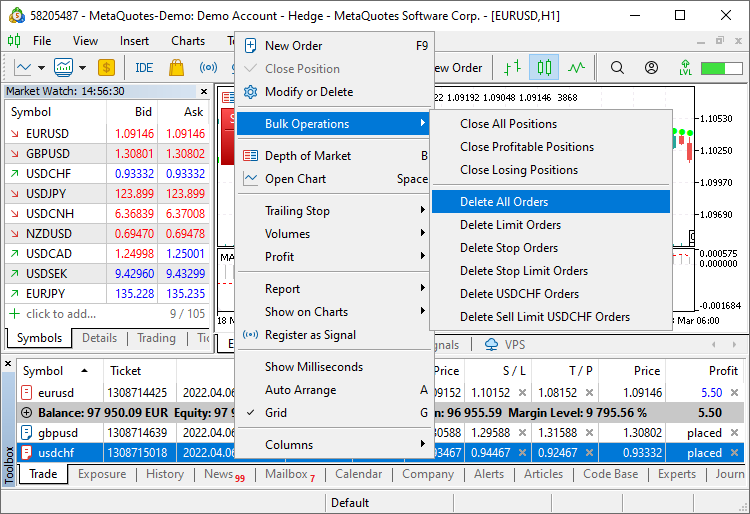Open the Signals broadcast toolbar icon
The image size is (750, 514).
[208, 67]
